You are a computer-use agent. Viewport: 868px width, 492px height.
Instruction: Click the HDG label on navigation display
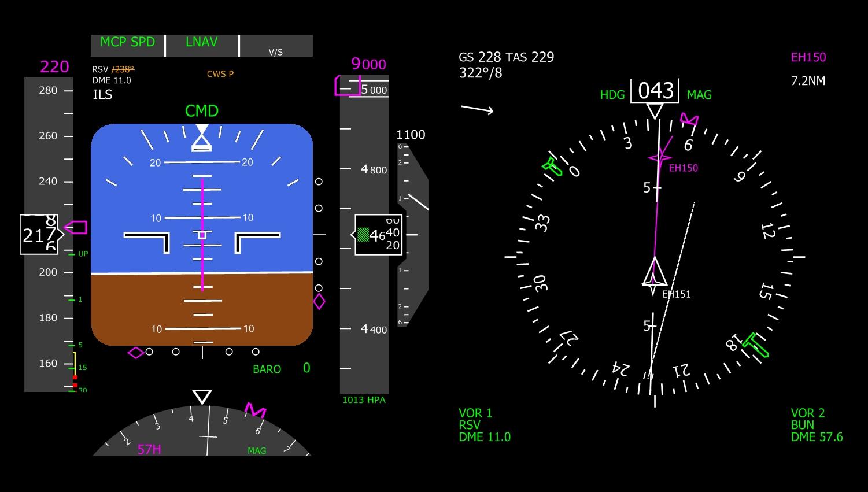pyautogui.click(x=612, y=95)
